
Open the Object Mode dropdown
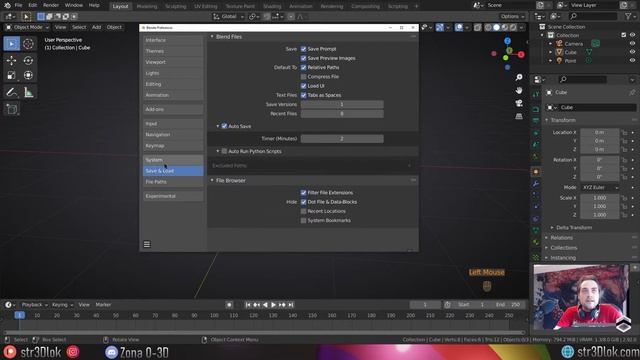point(27,27)
